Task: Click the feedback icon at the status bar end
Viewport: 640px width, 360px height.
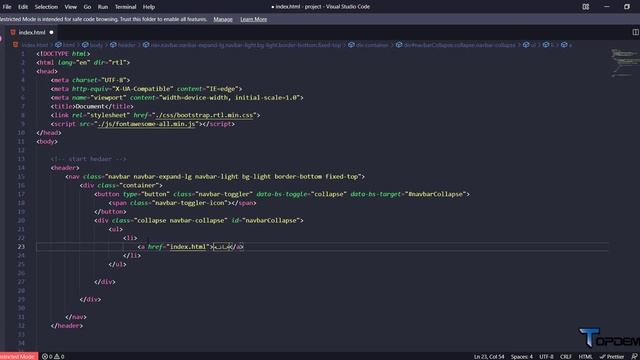Action: point(634,356)
